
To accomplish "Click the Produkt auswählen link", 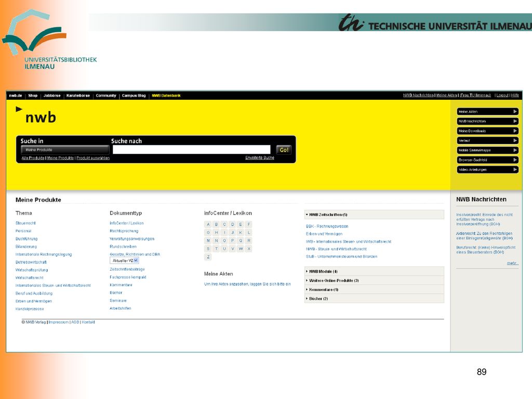I will pos(93,158).
